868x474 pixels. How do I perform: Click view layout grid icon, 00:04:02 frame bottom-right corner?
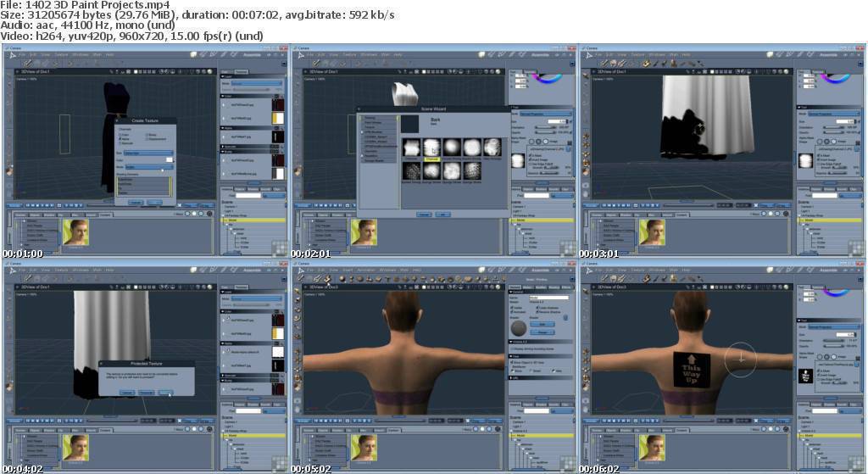280,464
